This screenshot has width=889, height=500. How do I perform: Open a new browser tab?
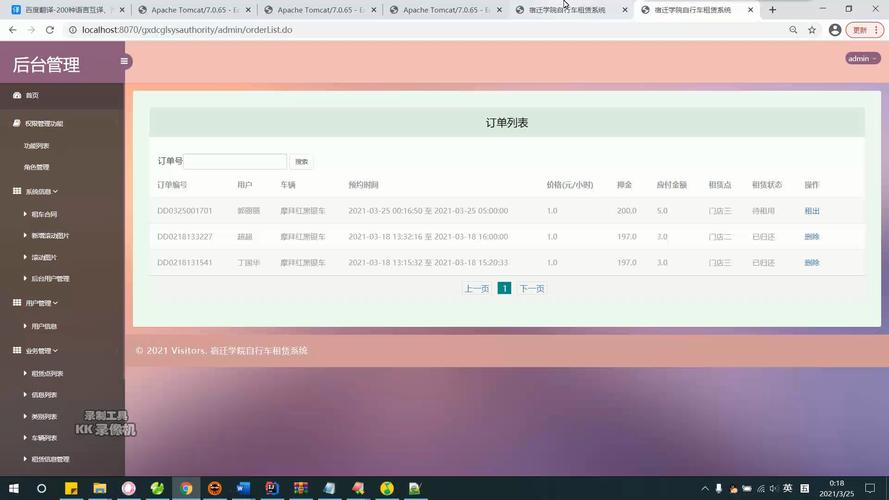tap(772, 10)
